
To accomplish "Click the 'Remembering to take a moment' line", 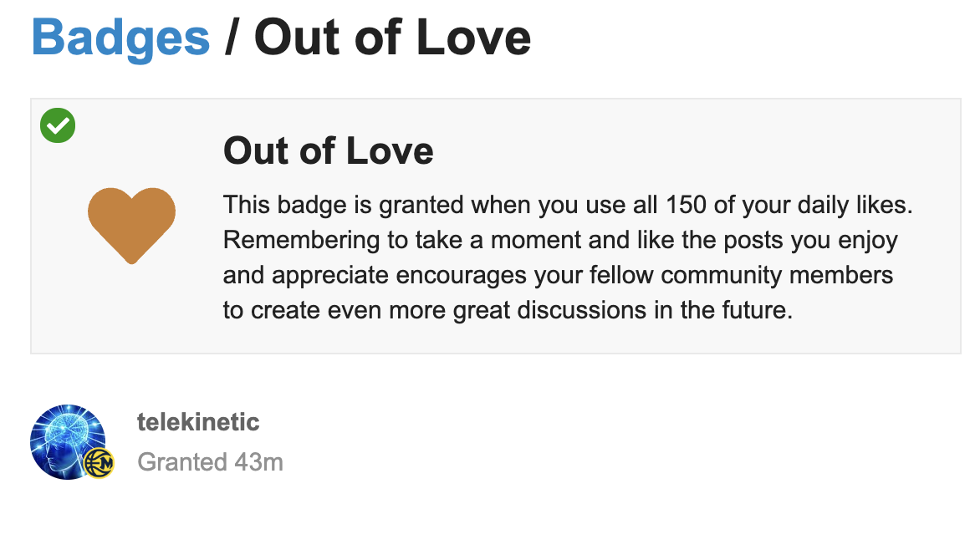I will coord(560,240).
